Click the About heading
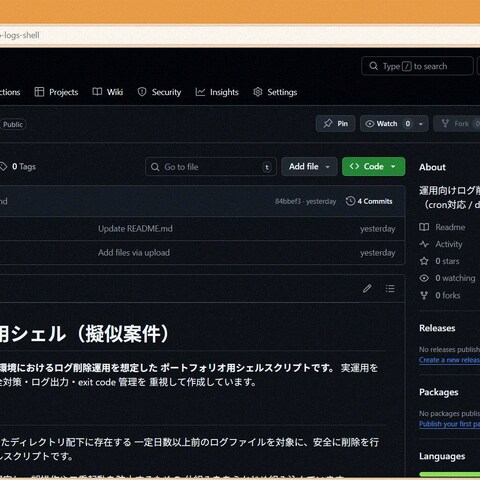480x480 pixels. (x=432, y=167)
